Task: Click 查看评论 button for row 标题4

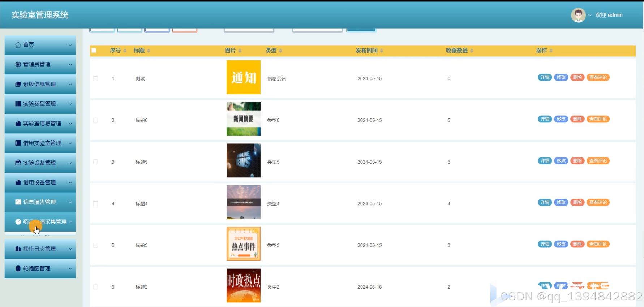Action: (598, 202)
